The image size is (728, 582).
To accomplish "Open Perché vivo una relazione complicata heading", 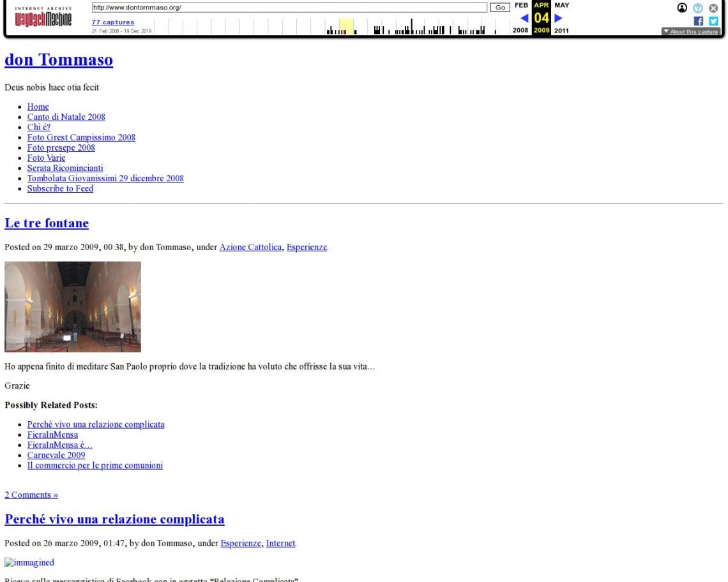I will pyautogui.click(x=114, y=519).
